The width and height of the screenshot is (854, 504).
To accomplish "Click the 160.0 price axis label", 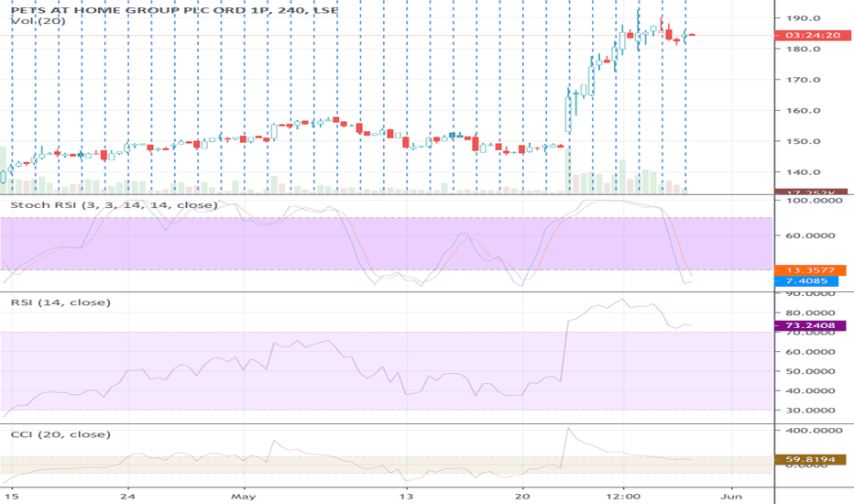I will click(x=804, y=111).
